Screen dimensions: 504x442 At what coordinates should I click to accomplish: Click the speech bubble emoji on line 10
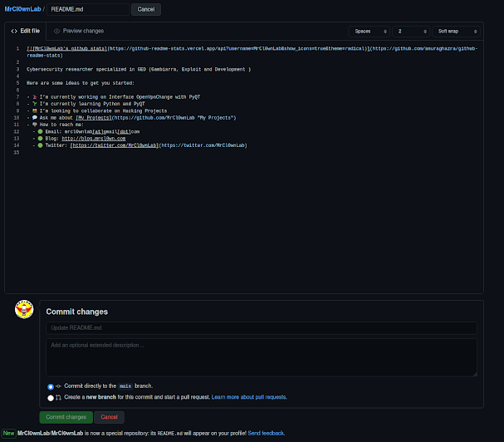[x=35, y=117]
